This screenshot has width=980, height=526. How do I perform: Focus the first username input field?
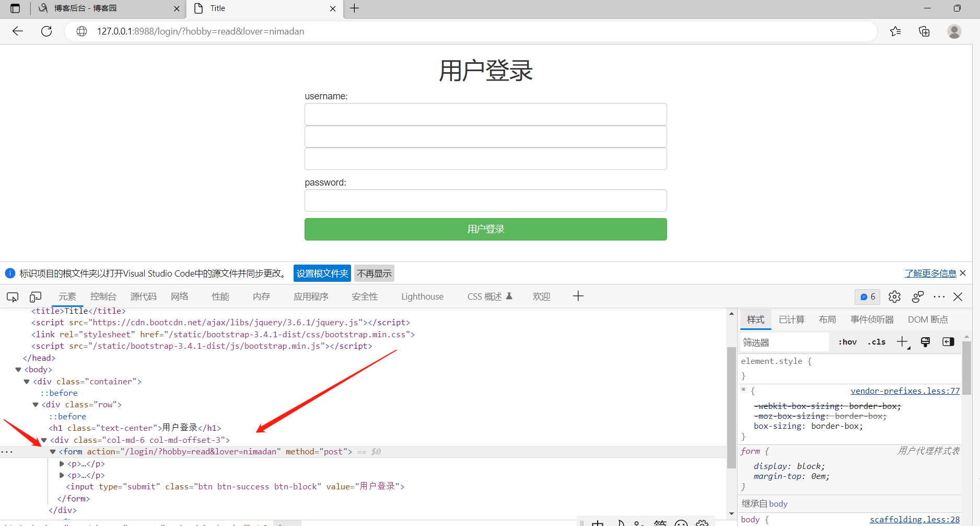(x=485, y=114)
